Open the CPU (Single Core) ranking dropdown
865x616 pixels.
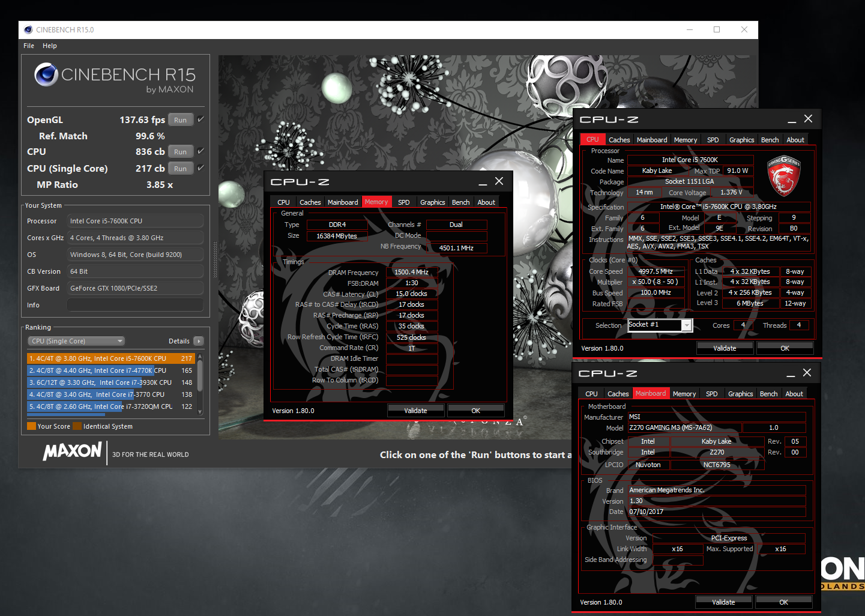tap(76, 341)
